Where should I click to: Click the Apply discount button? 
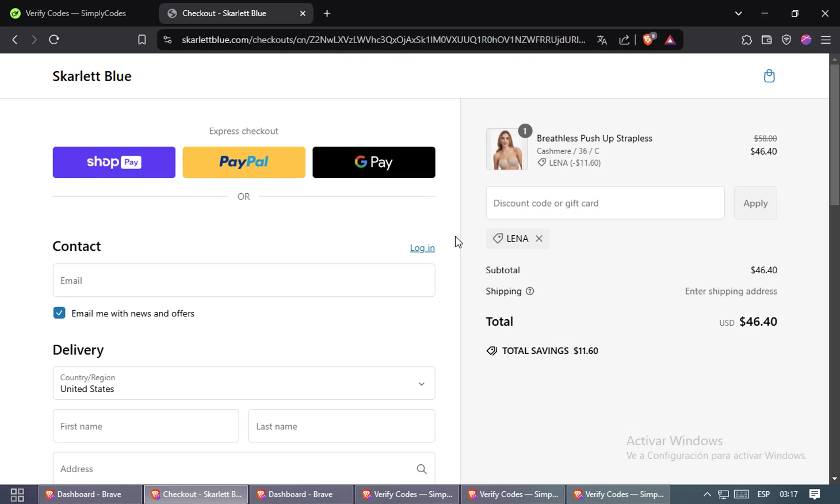[755, 203]
